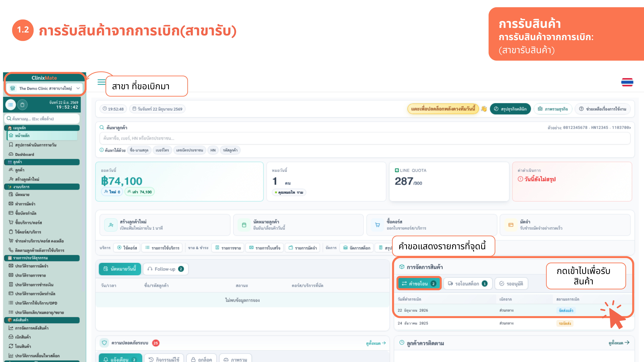Click ดูทั้งหมด link in ความปลอดภัยระบบ
Screen dimensions: 644x362
coord(376,343)
